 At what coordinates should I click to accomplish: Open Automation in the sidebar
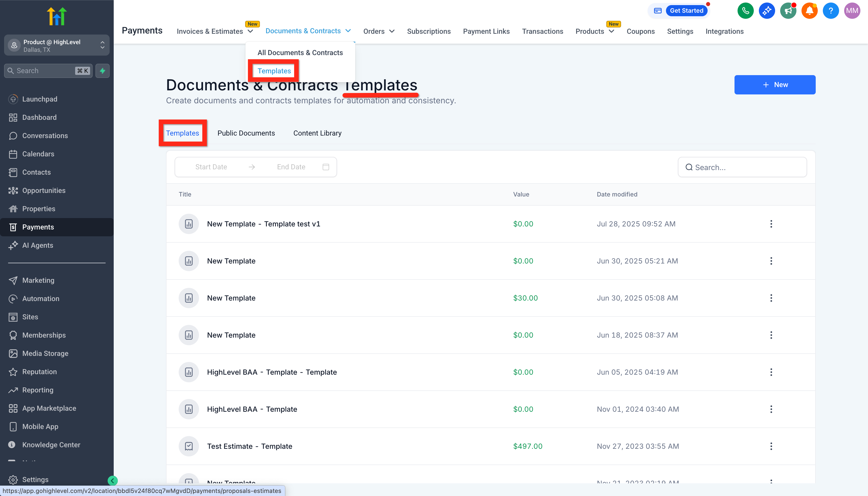coord(41,299)
